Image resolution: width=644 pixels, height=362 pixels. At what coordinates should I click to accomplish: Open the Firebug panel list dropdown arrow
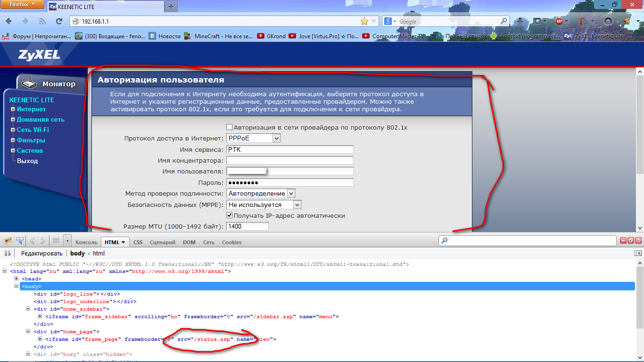(x=67, y=241)
